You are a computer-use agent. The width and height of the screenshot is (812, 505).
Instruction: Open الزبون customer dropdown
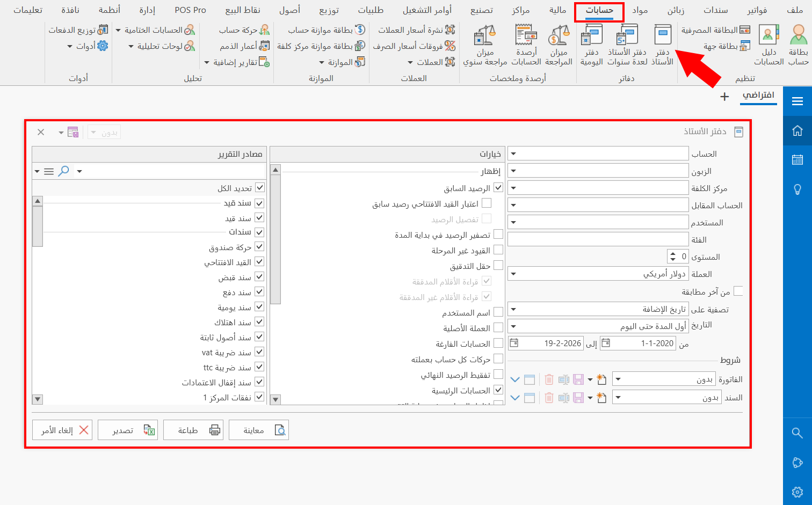pyautogui.click(x=513, y=171)
